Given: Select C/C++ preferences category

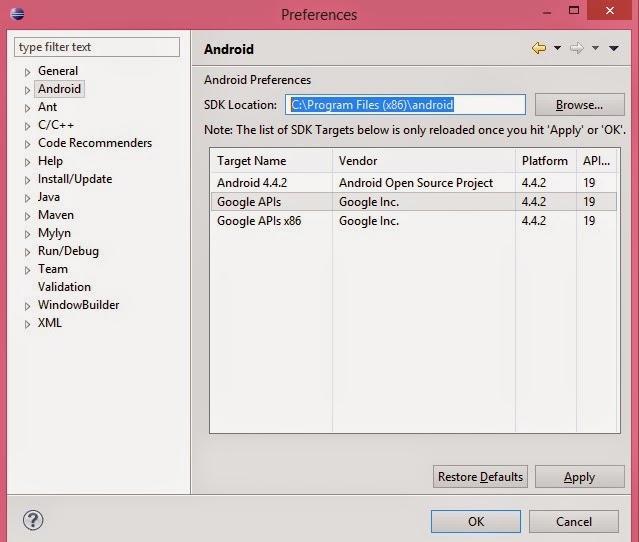Looking at the screenshot, I should pos(56,125).
